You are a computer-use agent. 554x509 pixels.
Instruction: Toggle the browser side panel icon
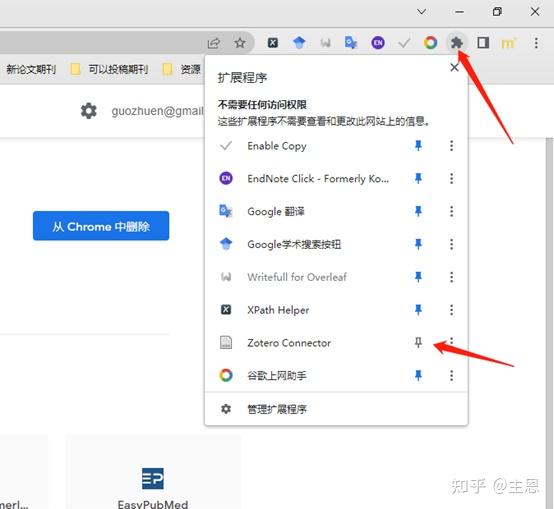[483, 43]
